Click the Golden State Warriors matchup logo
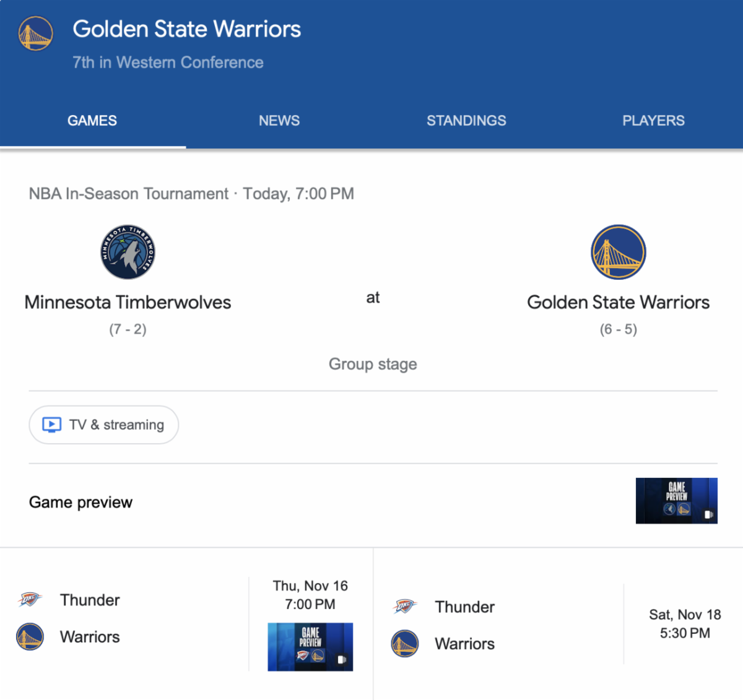Image resolution: width=743 pixels, height=700 pixels. (618, 252)
